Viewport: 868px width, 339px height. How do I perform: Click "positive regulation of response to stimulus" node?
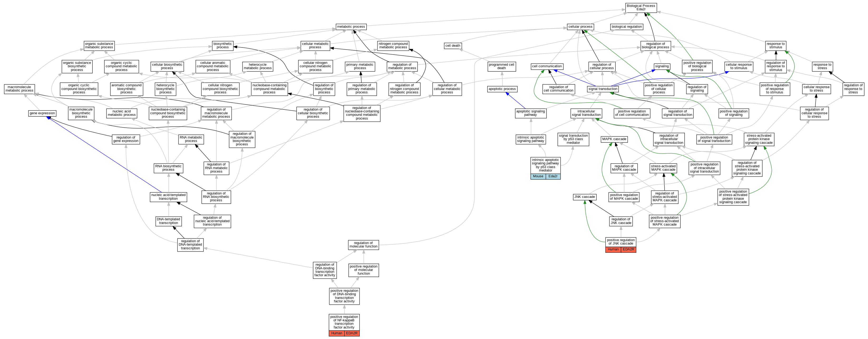tap(775, 89)
